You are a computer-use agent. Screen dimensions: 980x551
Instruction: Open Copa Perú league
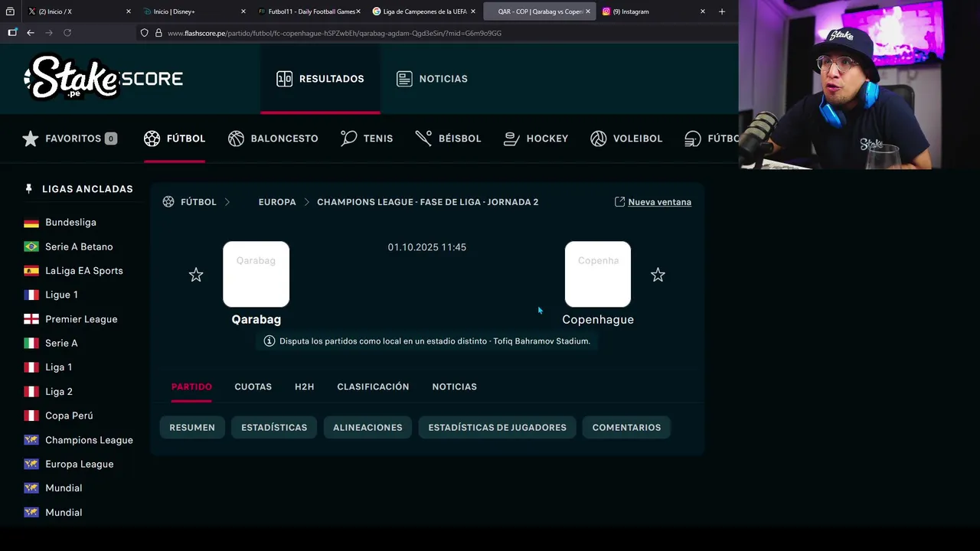pos(69,416)
